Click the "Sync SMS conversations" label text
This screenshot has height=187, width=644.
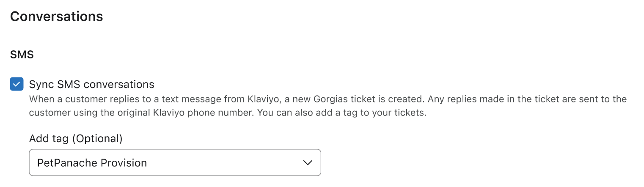pyautogui.click(x=91, y=84)
